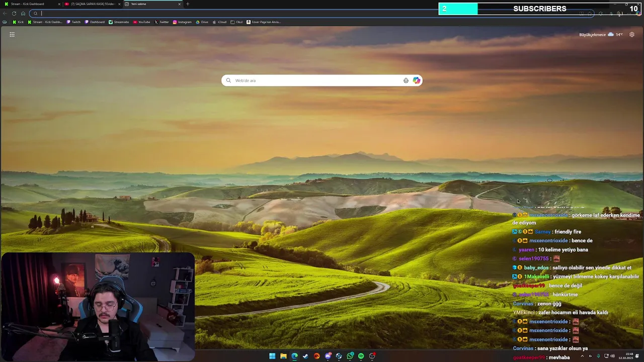Open the Drive bookmark
644x362 pixels.
[x=202, y=22]
